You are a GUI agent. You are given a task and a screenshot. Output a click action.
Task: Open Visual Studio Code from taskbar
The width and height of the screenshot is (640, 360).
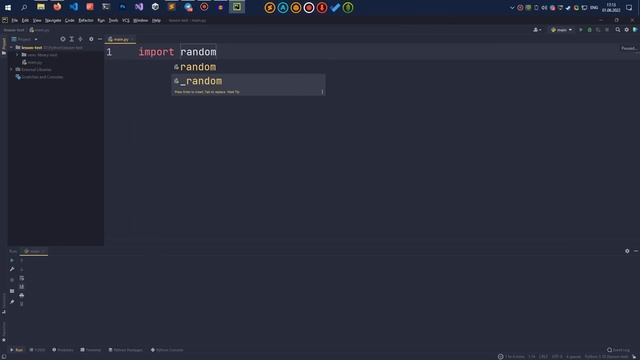[73, 7]
